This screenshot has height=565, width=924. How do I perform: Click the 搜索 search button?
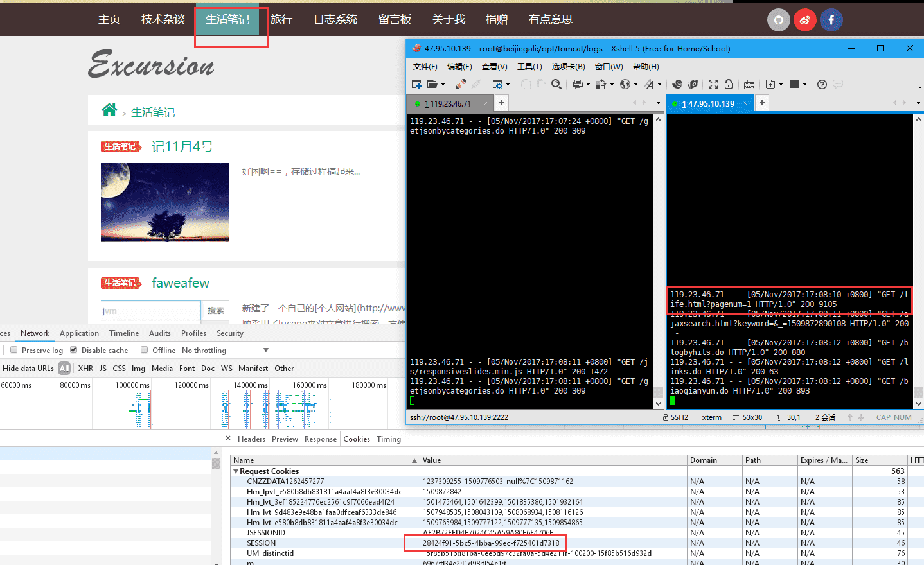pyautogui.click(x=216, y=311)
